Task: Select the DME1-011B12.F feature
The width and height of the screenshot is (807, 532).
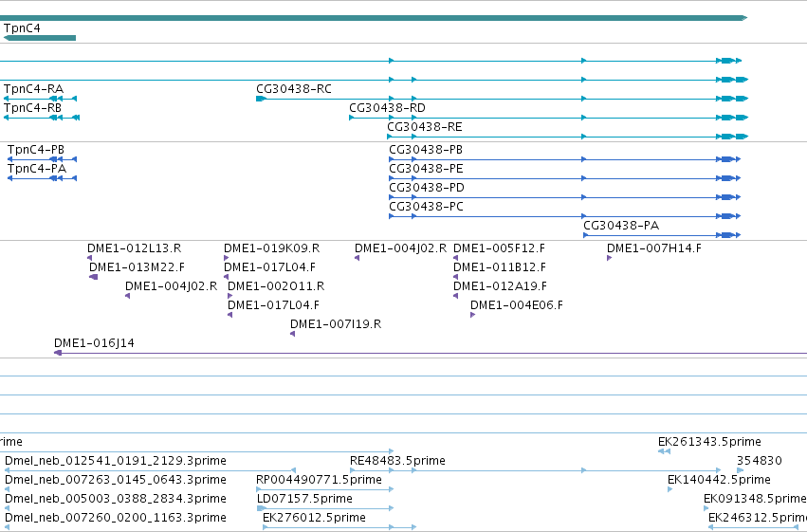Action: point(500,267)
